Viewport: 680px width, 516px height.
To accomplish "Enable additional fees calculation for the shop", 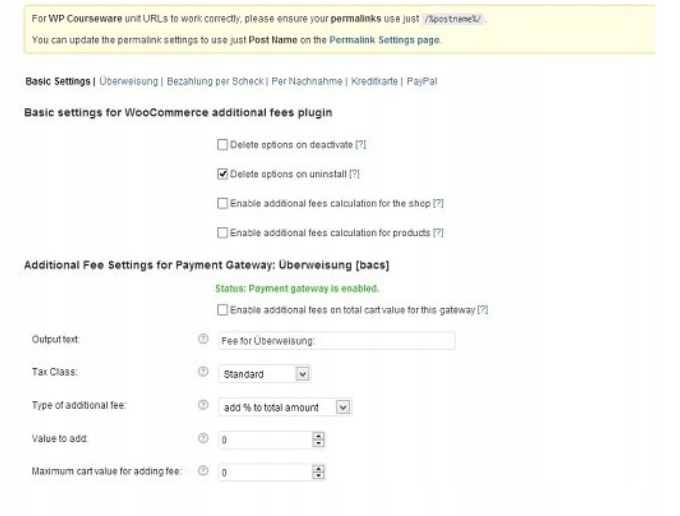I will click(223, 204).
